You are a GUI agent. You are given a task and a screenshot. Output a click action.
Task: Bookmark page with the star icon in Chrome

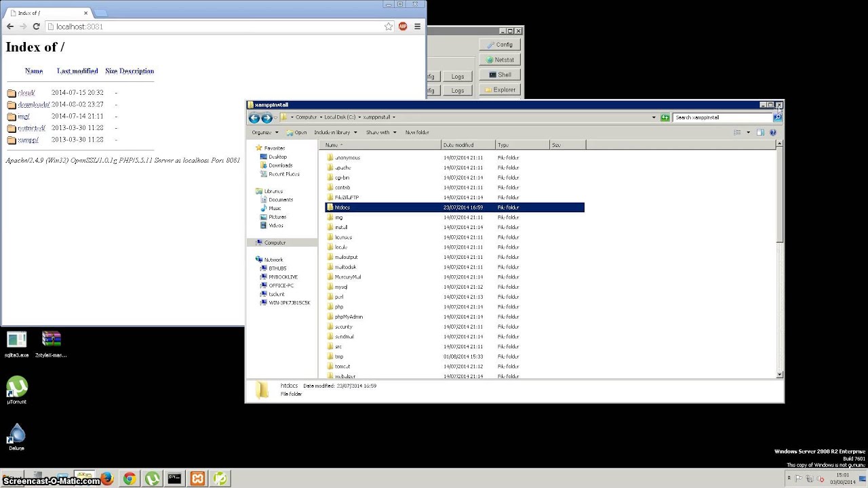click(x=389, y=26)
